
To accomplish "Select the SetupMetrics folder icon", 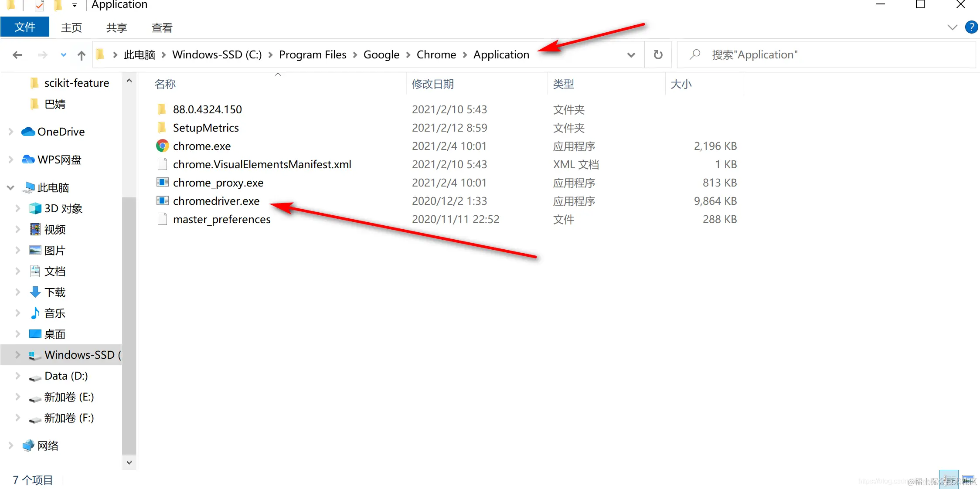I will tap(162, 127).
